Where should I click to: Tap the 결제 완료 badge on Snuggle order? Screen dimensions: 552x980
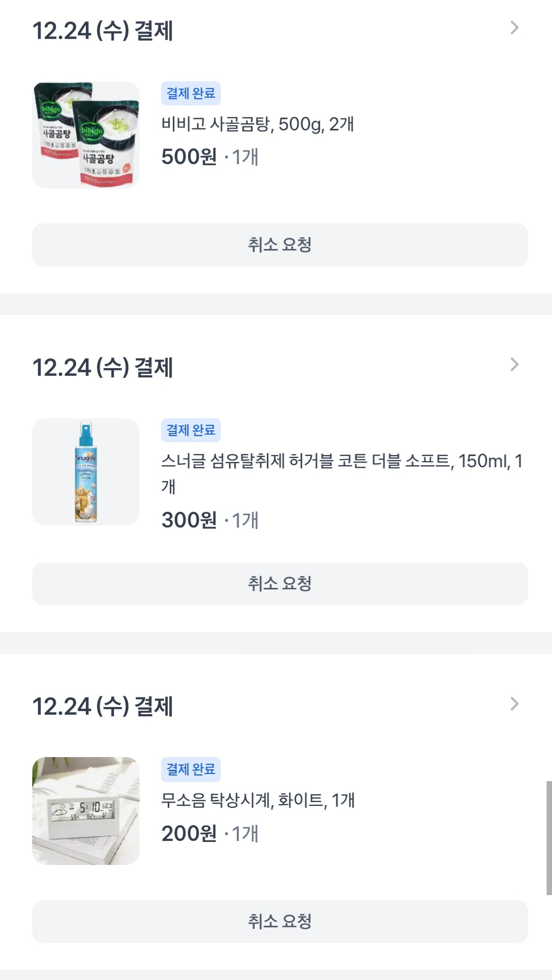191,430
